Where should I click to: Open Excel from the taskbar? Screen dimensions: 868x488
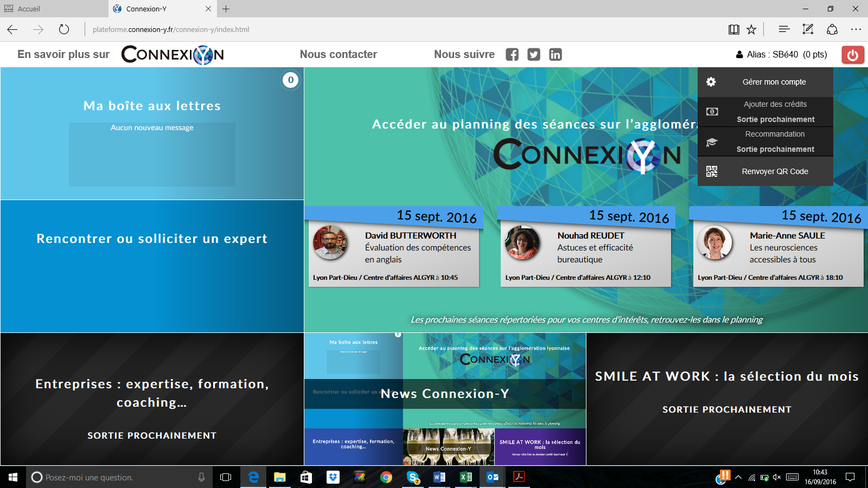(466, 477)
